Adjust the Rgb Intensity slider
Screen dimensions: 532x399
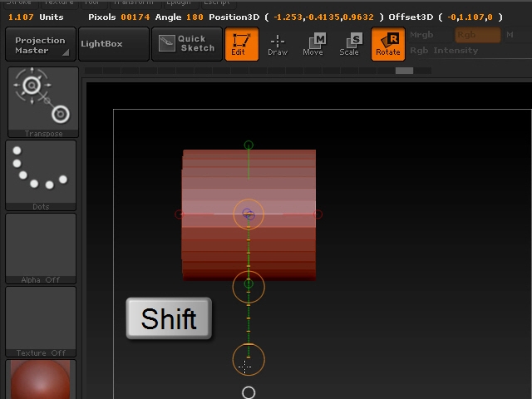click(x=470, y=51)
